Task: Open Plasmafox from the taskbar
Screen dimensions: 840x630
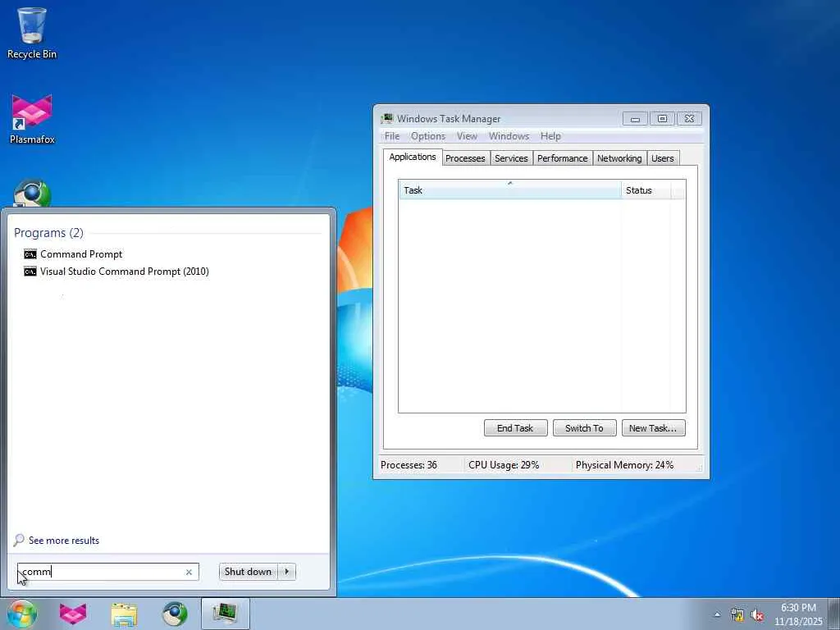Action: [x=73, y=614]
